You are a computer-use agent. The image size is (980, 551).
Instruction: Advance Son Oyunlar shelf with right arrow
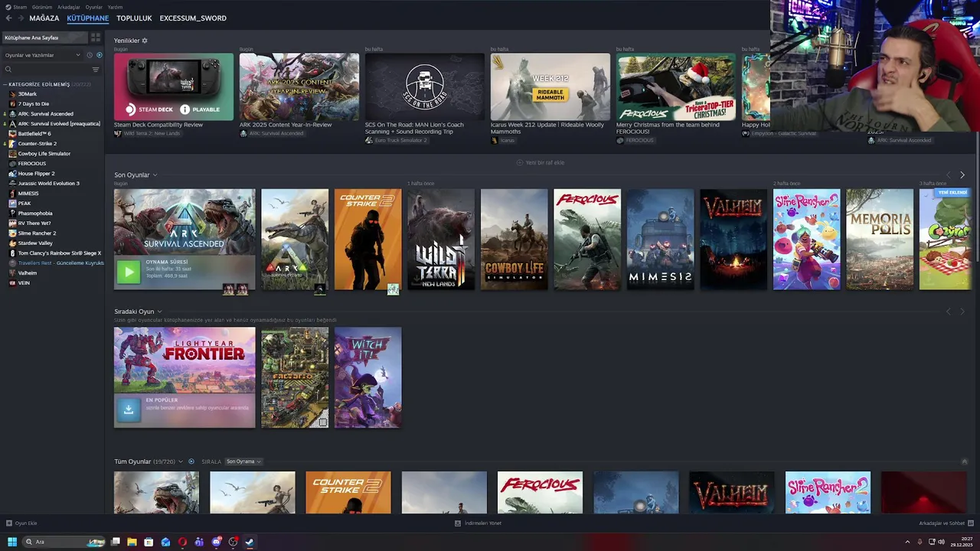click(962, 175)
